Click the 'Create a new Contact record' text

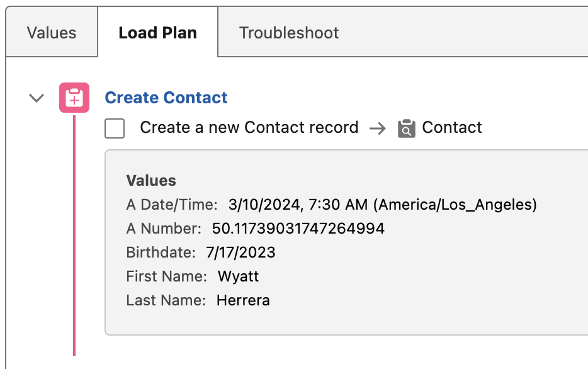pyautogui.click(x=249, y=128)
